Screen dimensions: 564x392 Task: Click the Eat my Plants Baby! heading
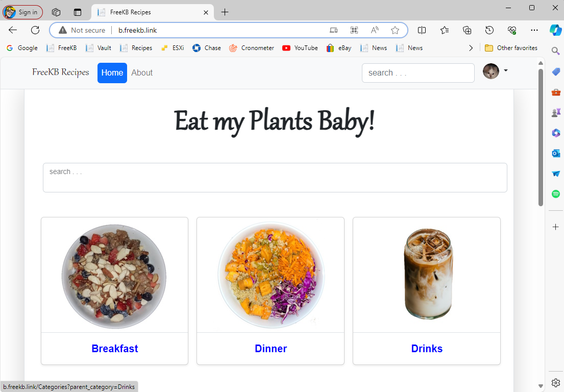click(275, 121)
